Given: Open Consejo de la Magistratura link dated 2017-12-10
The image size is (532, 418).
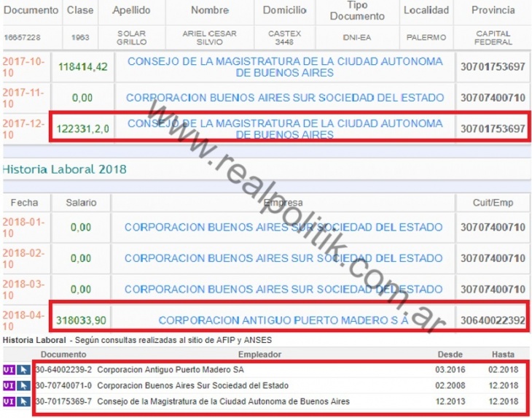Looking at the screenshot, I should tap(285, 128).
